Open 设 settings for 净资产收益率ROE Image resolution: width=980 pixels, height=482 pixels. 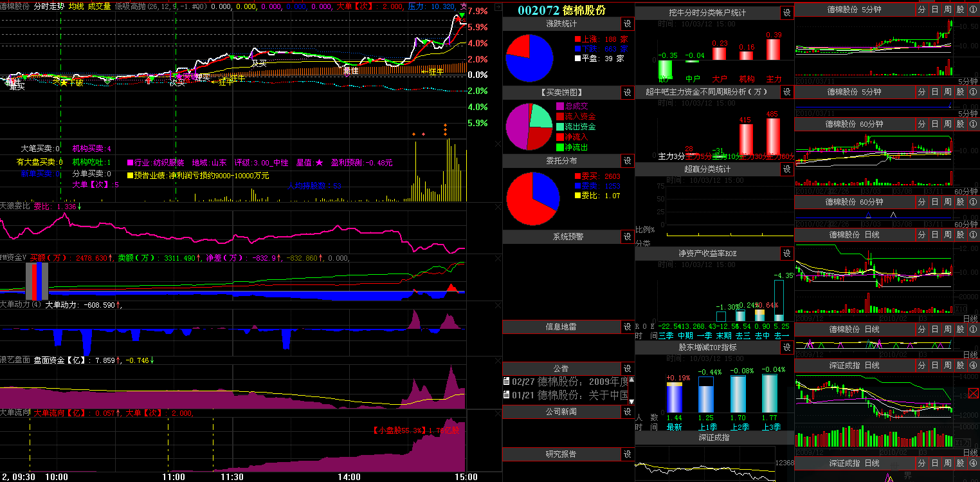coord(787,254)
